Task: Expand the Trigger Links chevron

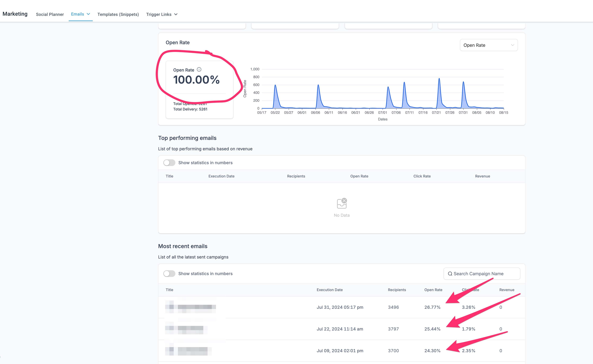Action: [176, 14]
